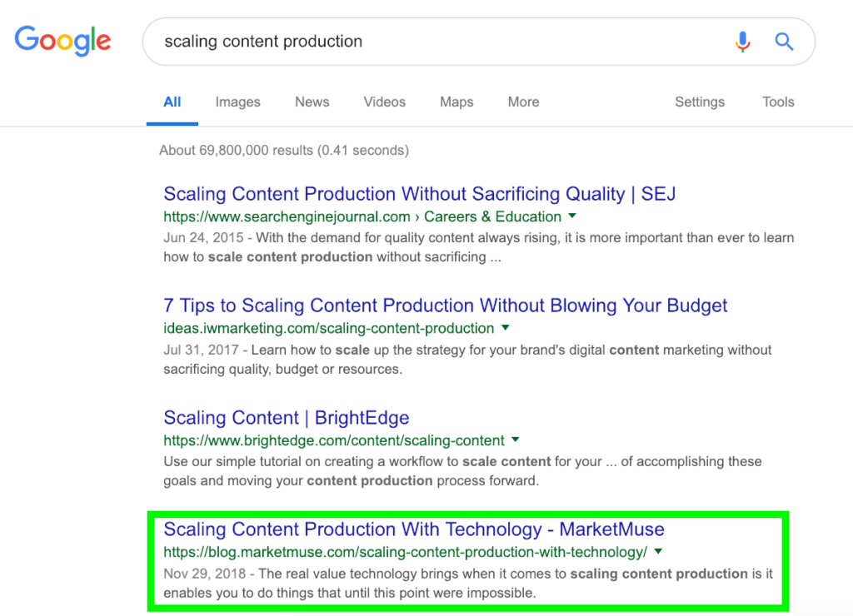Activate voice search via microphone icon
The image size is (853, 616).
click(x=742, y=42)
